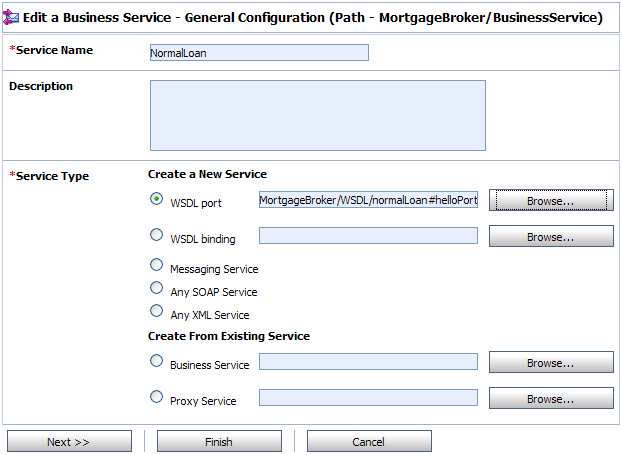Browse for a WSDL port
Image resolution: width=622 pixels, height=455 pixels.
point(551,200)
